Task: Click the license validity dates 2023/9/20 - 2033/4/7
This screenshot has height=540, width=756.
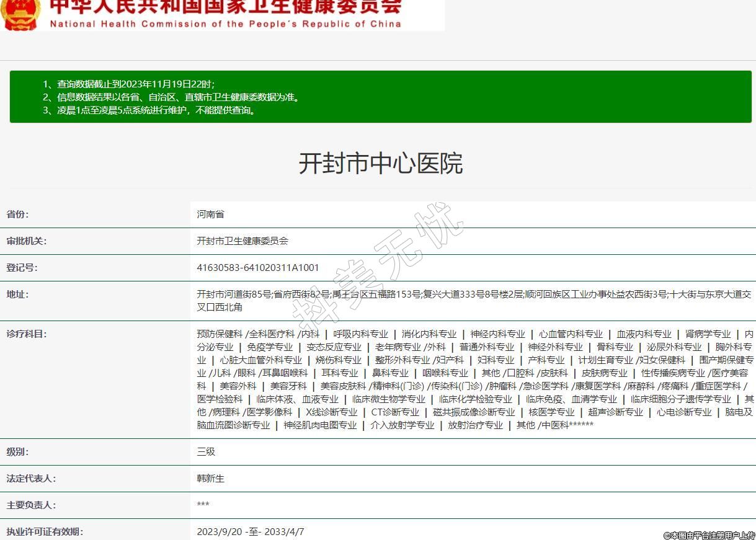Action: (x=251, y=532)
